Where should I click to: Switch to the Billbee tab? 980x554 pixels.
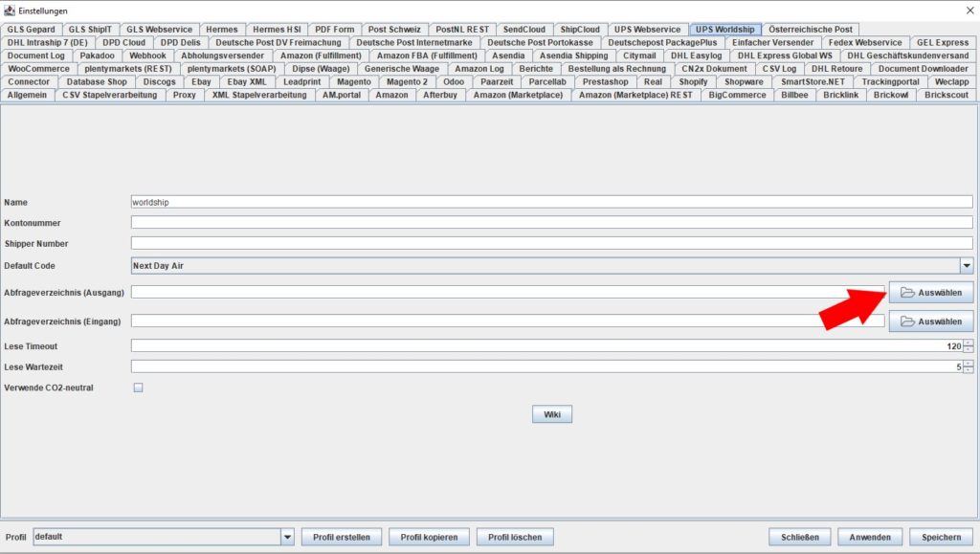794,95
